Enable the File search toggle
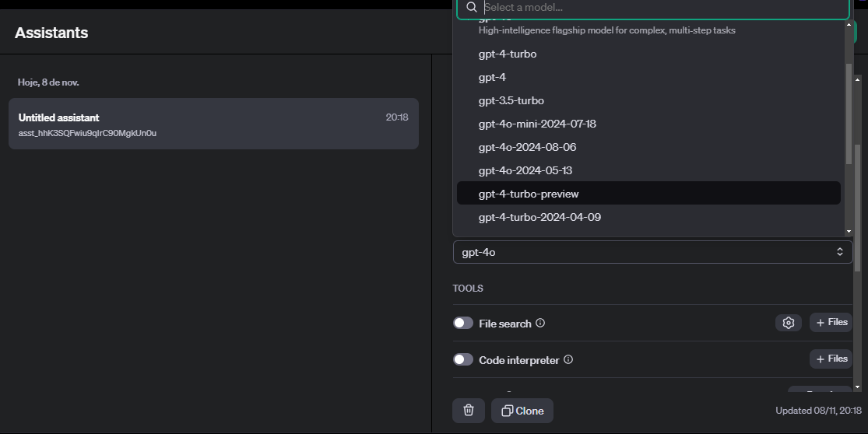This screenshot has height=434, width=868. click(x=463, y=323)
